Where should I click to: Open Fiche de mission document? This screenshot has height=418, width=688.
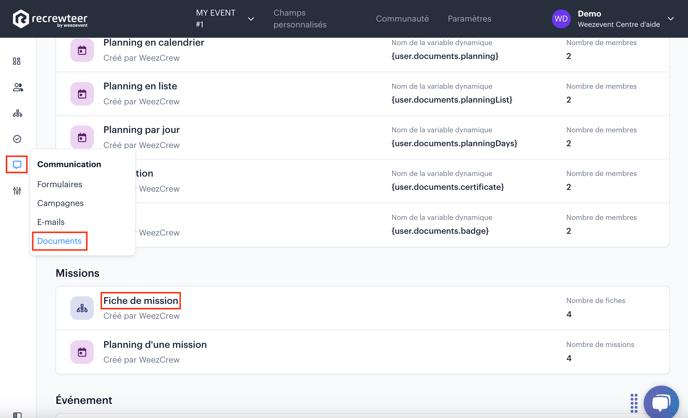tap(140, 300)
